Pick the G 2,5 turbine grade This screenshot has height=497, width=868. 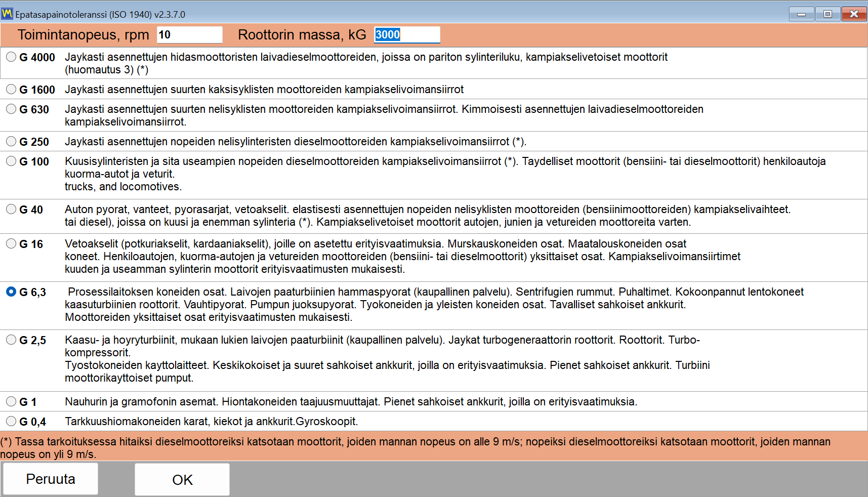pos(11,340)
